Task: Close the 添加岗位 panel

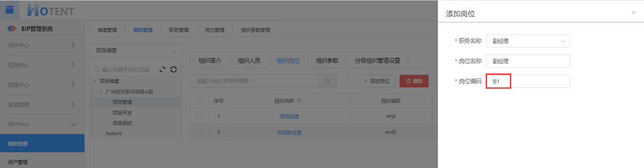Action: coord(633,13)
